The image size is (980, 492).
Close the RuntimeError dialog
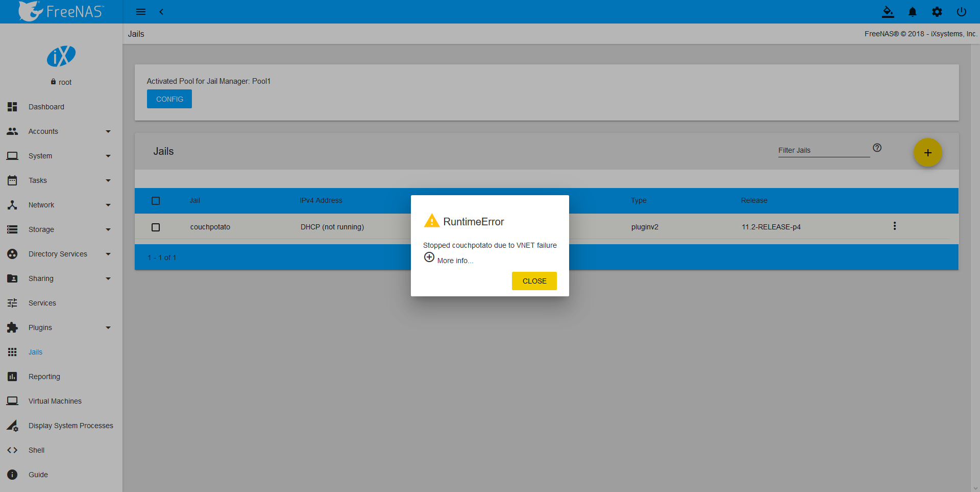tap(534, 281)
